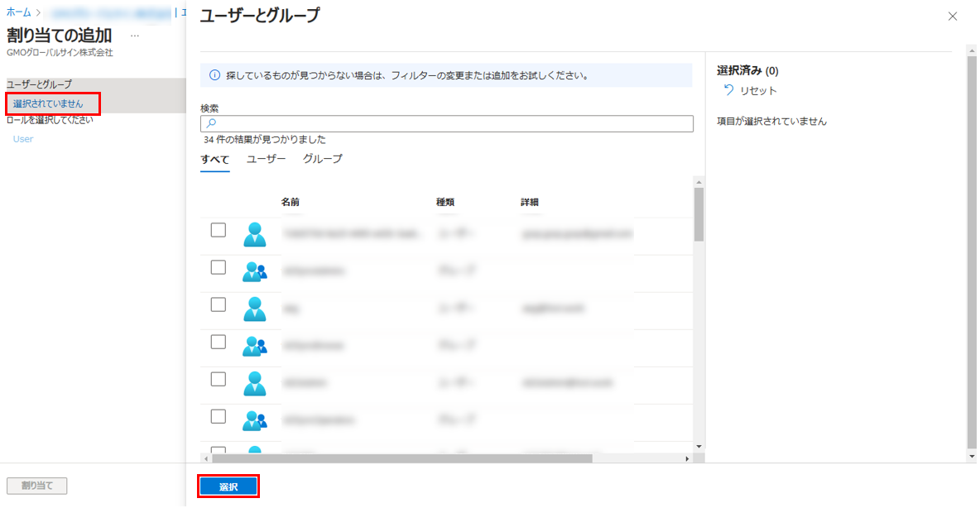Open the ellipsis menu next to 割り当ての追加
Viewport: 980px width, 508px height.
point(134,36)
